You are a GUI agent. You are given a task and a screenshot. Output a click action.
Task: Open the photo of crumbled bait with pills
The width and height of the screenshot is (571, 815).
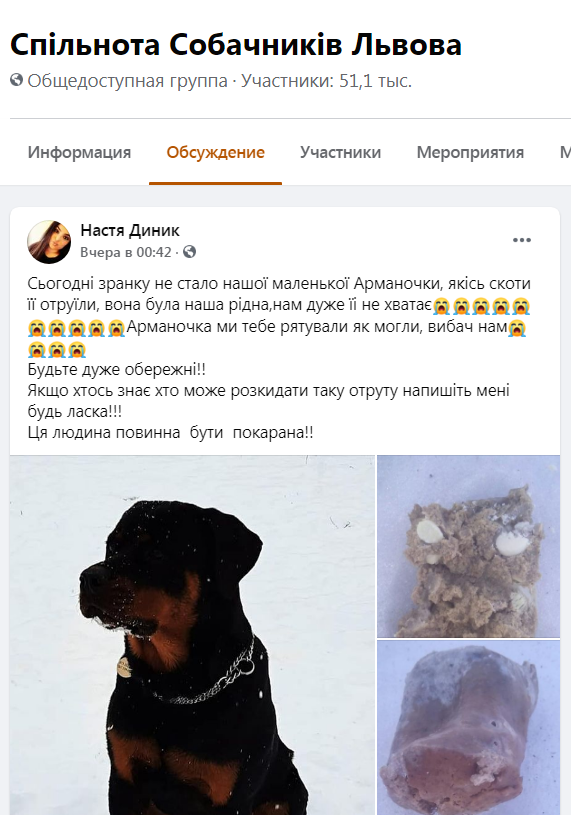click(469, 546)
